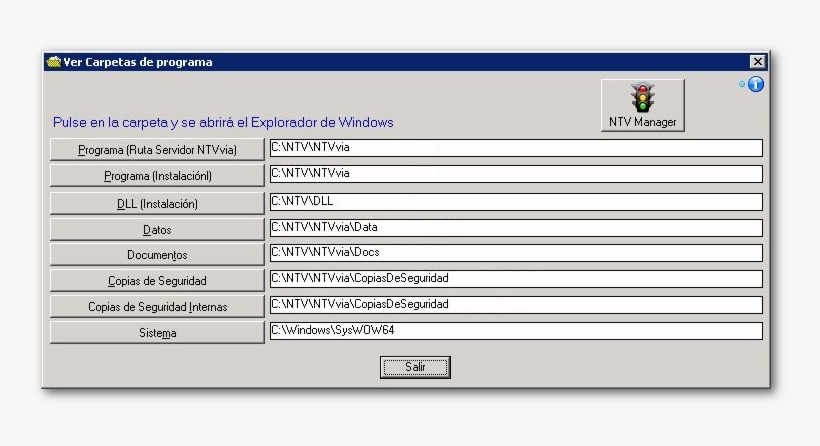Open the Sistema folder button
Screen dimensions: 820x446
point(157,333)
